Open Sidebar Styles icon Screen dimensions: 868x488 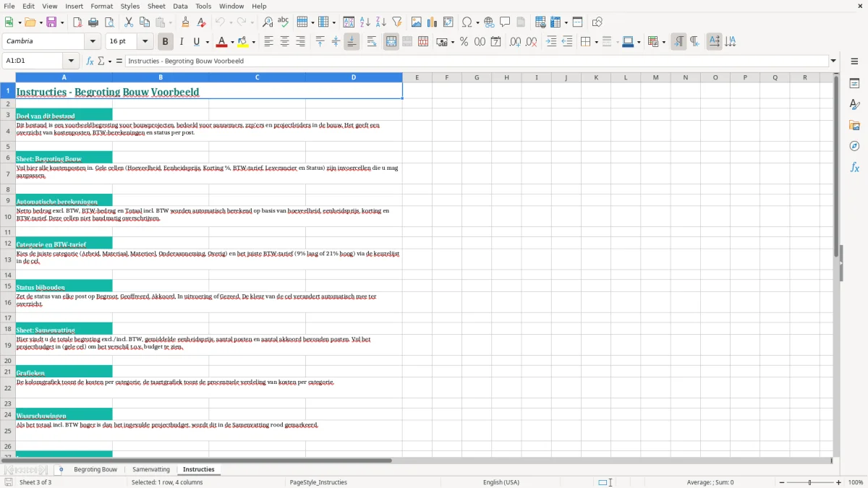pyautogui.click(x=854, y=104)
